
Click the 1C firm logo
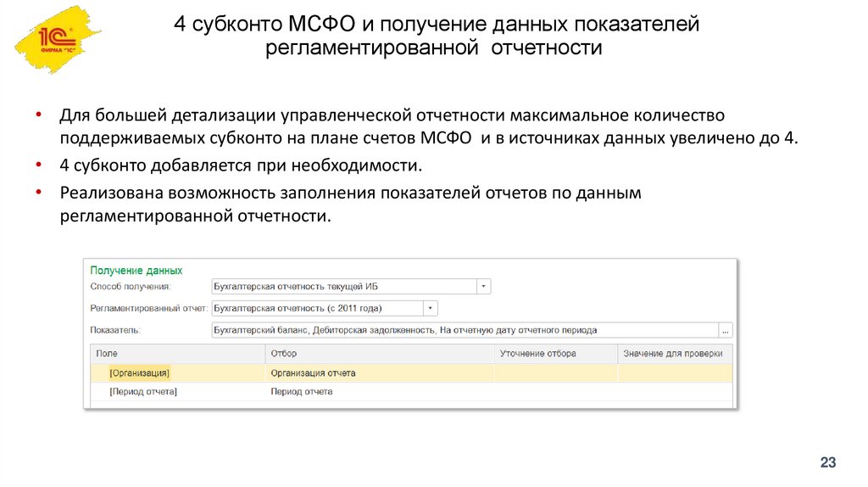pyautogui.click(x=57, y=39)
